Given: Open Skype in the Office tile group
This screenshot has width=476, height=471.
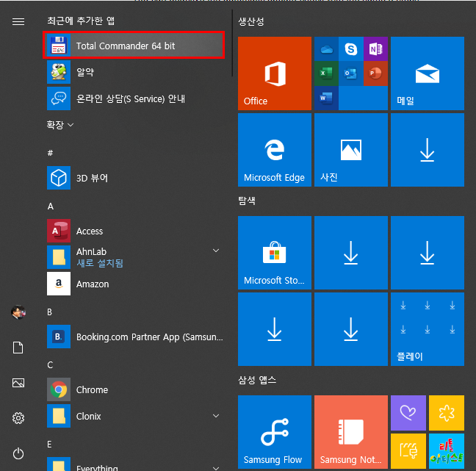Looking at the screenshot, I should click(351, 49).
